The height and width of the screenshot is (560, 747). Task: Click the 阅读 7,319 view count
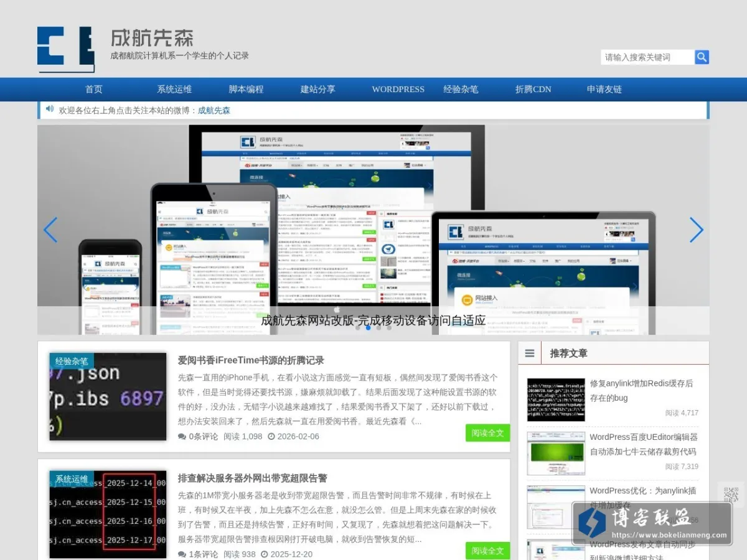(682, 466)
